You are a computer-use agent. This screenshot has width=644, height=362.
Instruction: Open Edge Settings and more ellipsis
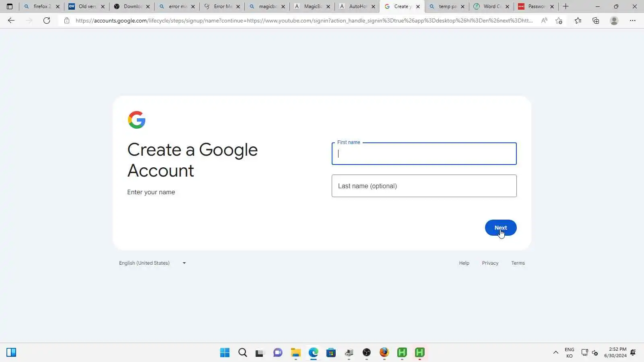[633, 21]
